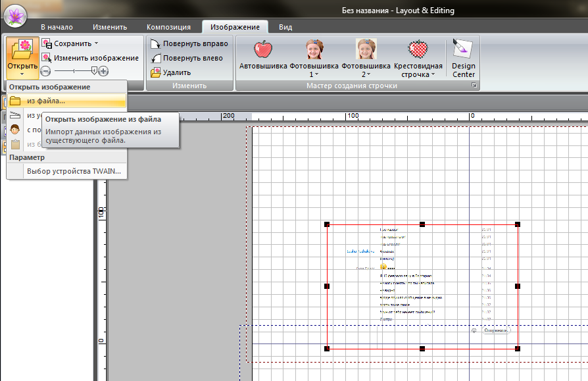Expand the Сохранить dropdown arrow
This screenshot has height=381, width=588.
coord(96,43)
